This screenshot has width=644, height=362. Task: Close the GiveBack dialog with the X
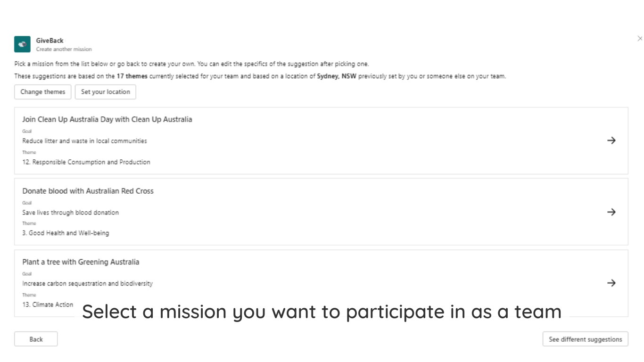(639, 38)
